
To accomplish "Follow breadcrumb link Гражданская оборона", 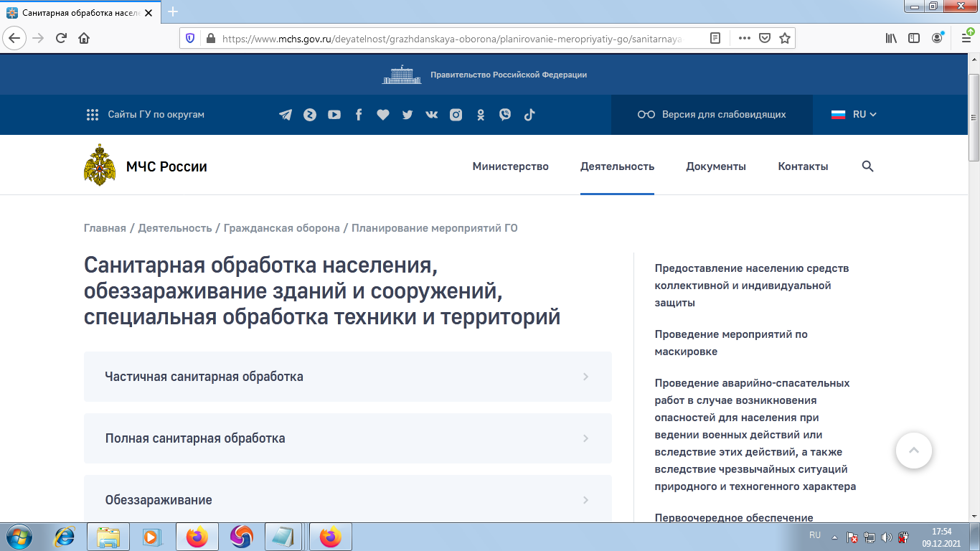I will (x=283, y=227).
